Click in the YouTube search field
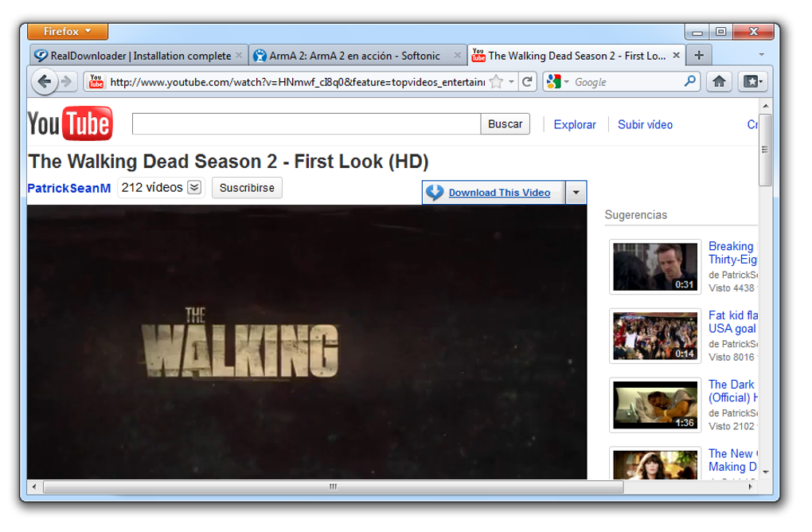Screen dimensions: 812x532 (306, 123)
